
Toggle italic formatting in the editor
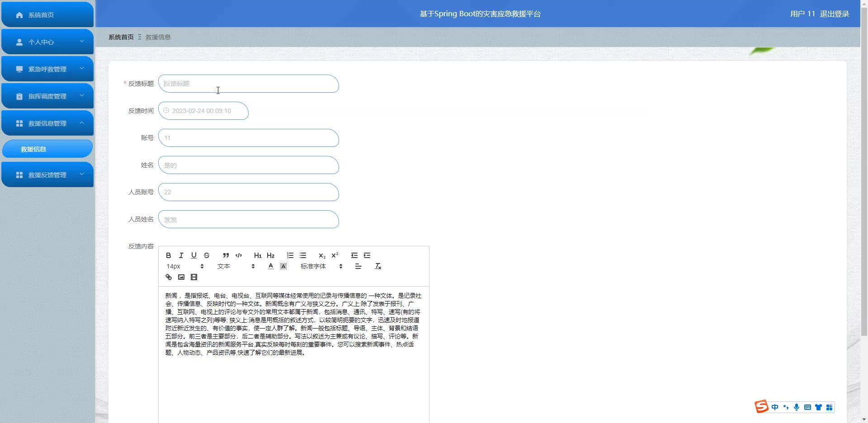point(181,255)
